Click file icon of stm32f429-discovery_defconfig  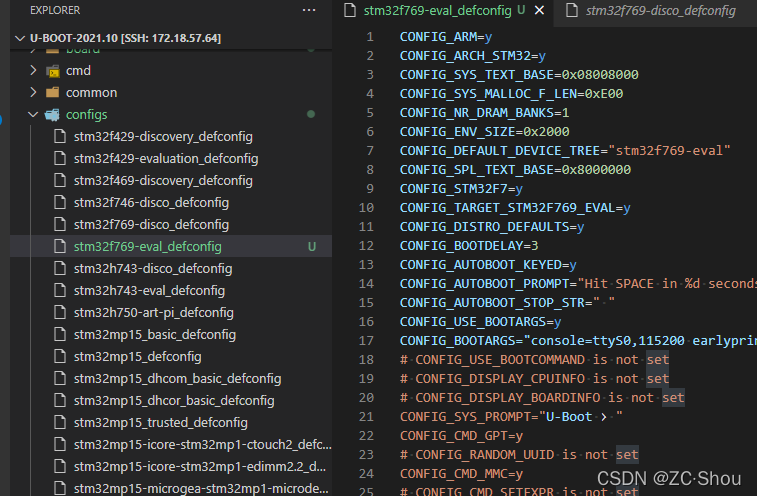[x=60, y=136]
